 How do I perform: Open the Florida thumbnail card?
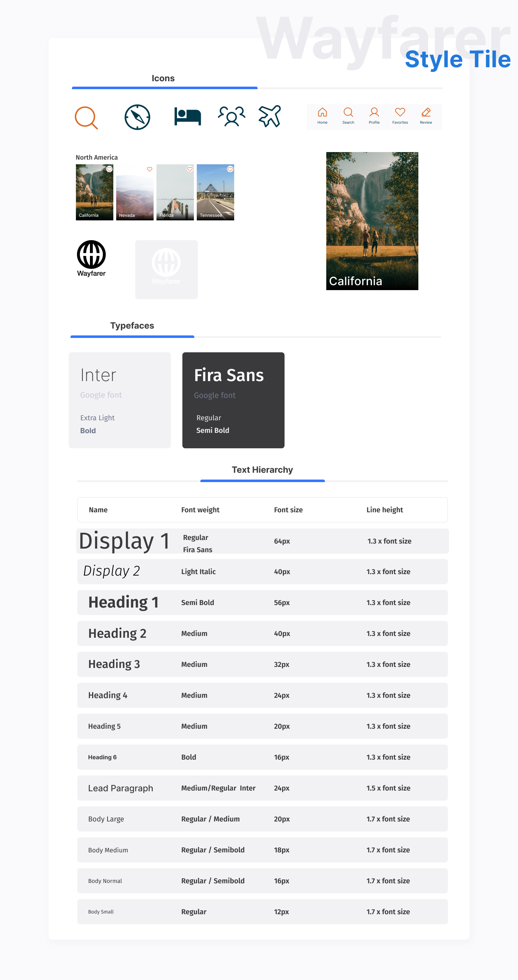point(175,192)
